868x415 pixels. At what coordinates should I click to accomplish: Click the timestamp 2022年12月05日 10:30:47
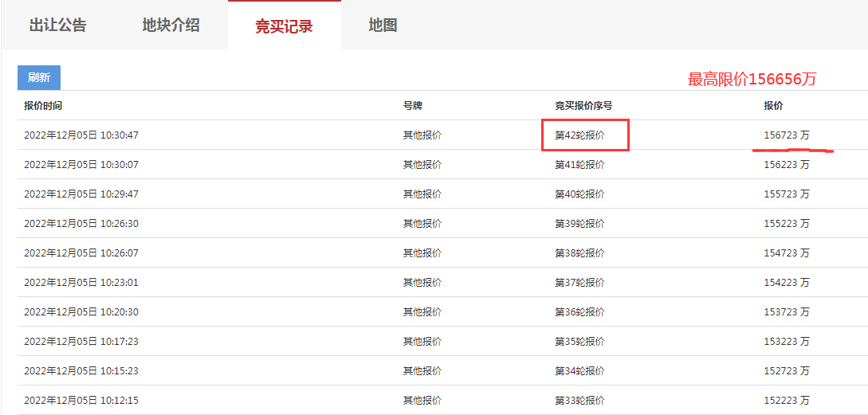coord(81,135)
